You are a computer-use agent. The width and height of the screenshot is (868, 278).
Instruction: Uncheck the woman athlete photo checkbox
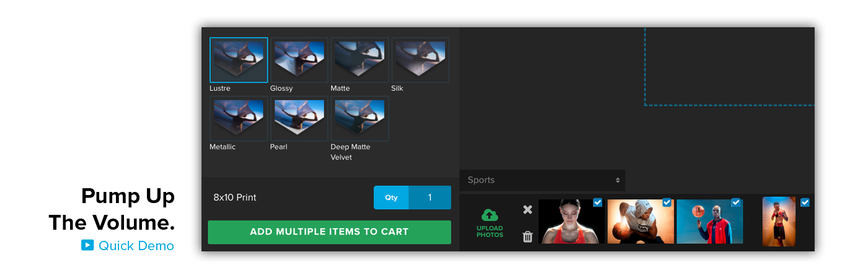pyautogui.click(x=598, y=202)
